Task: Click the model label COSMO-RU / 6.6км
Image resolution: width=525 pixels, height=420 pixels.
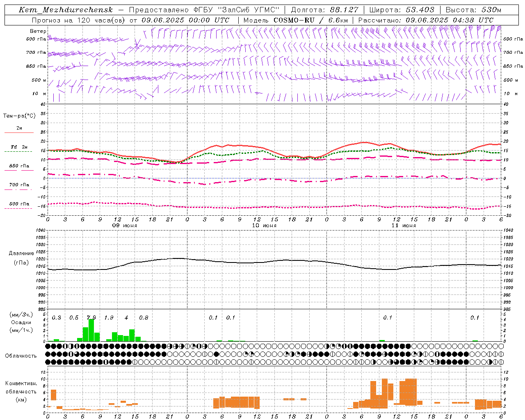Action: 310,20
